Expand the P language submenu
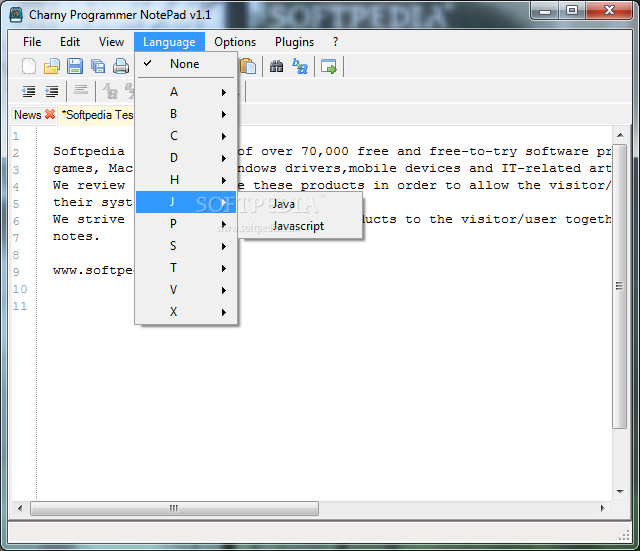 186,224
